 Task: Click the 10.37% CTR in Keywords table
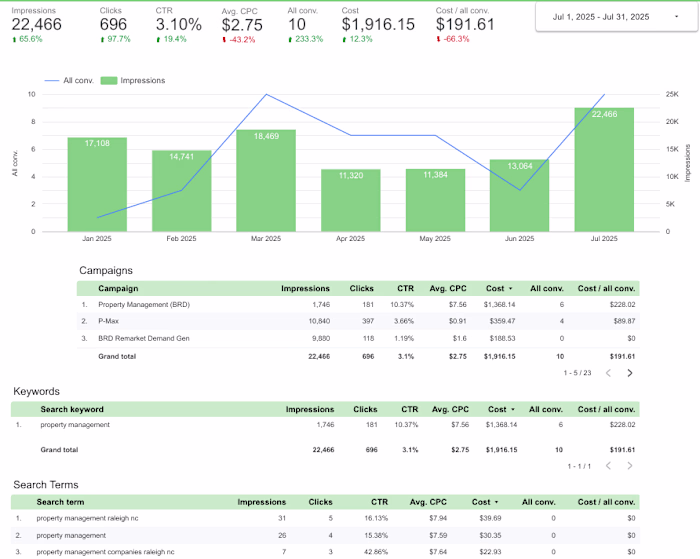click(406, 425)
